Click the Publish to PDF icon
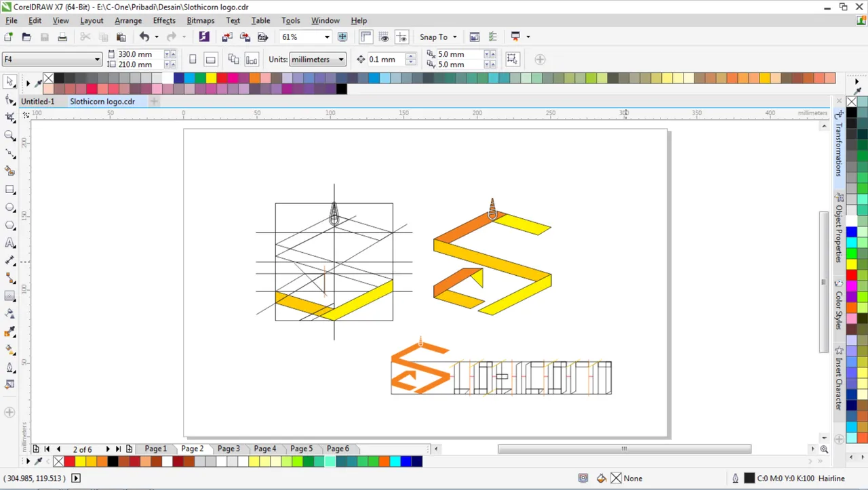Screen dimensions: 868x490 pyautogui.click(x=262, y=37)
